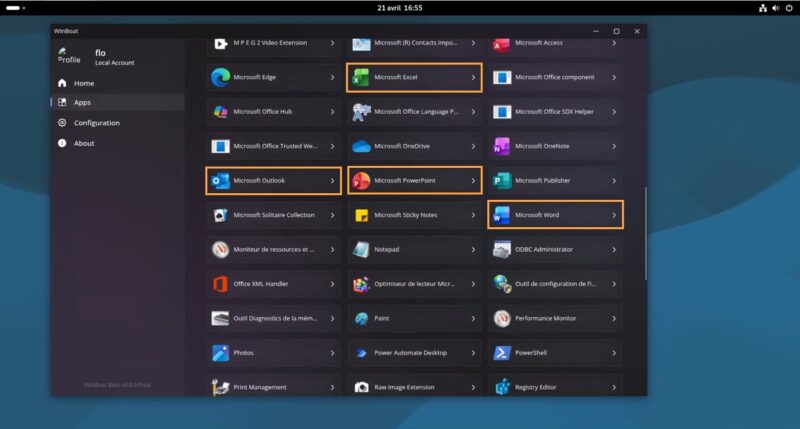Expand the Notepad entry chevron
This screenshot has height=429, width=800.
click(x=473, y=249)
